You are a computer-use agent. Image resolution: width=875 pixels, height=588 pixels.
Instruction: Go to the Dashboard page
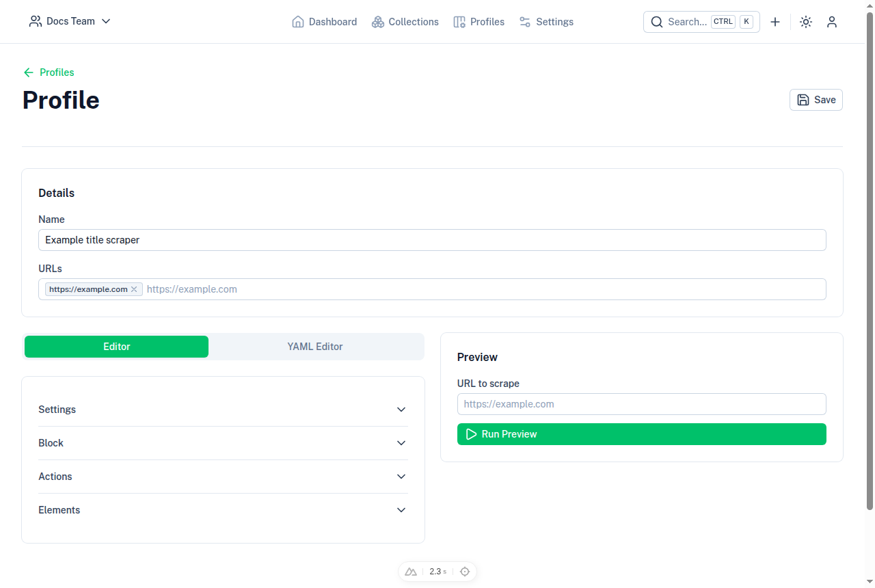pos(324,22)
